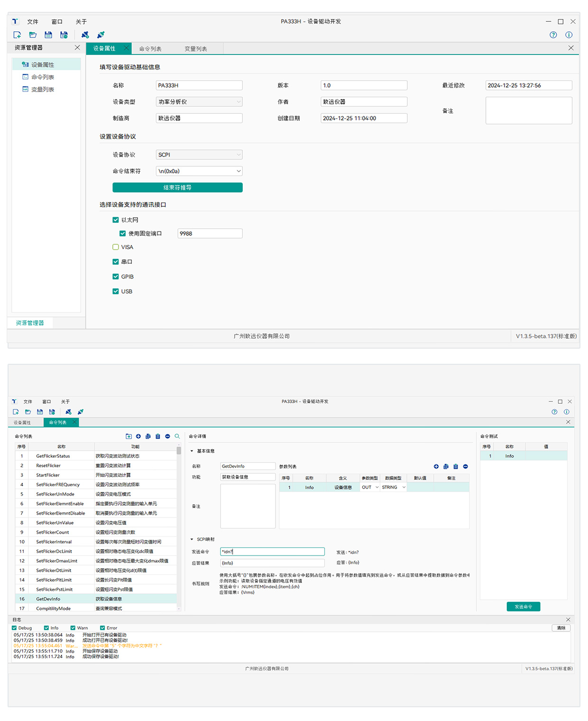
Task: Uncheck the GPIB interface checkbox
Action: (x=116, y=277)
